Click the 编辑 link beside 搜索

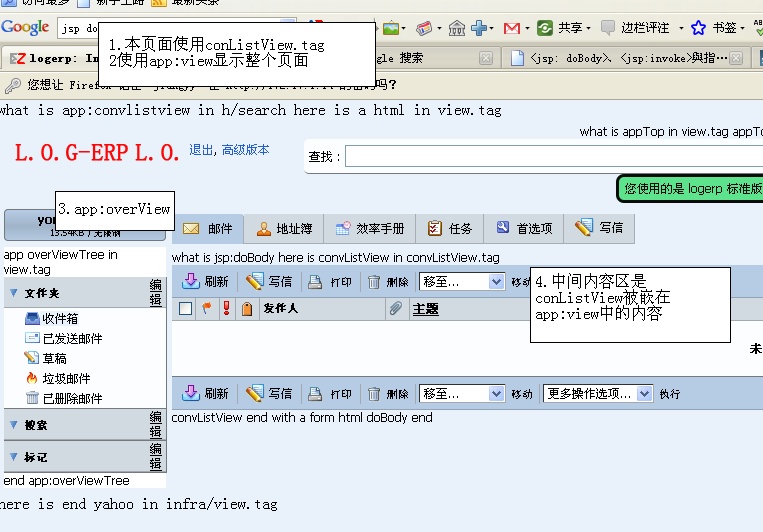click(156, 424)
